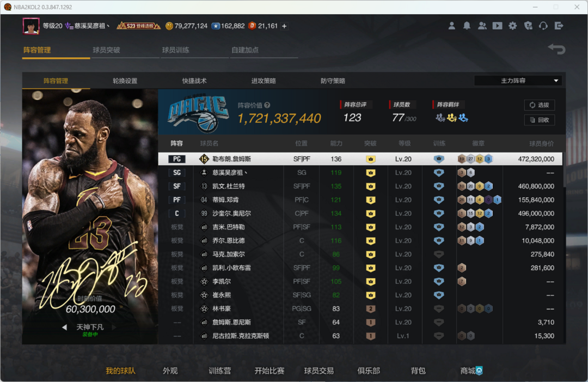Select player row 尼古拉斯.克拉克斯顿
Screen dimensions: 588x382
click(x=360, y=336)
